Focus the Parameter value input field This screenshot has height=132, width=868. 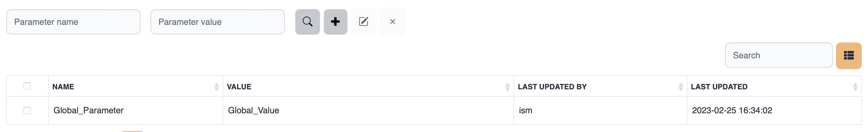tap(217, 22)
